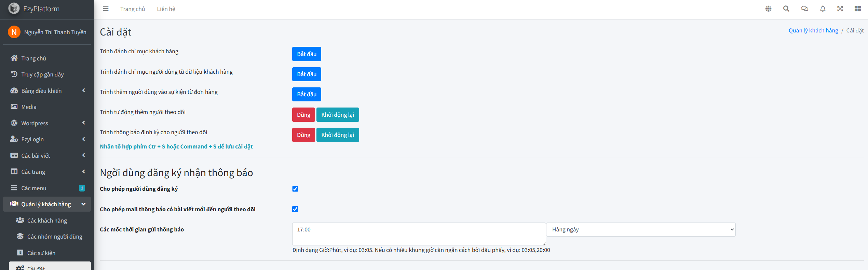Click the home icon beside Trang chủ
868x270 pixels.
coord(14,58)
